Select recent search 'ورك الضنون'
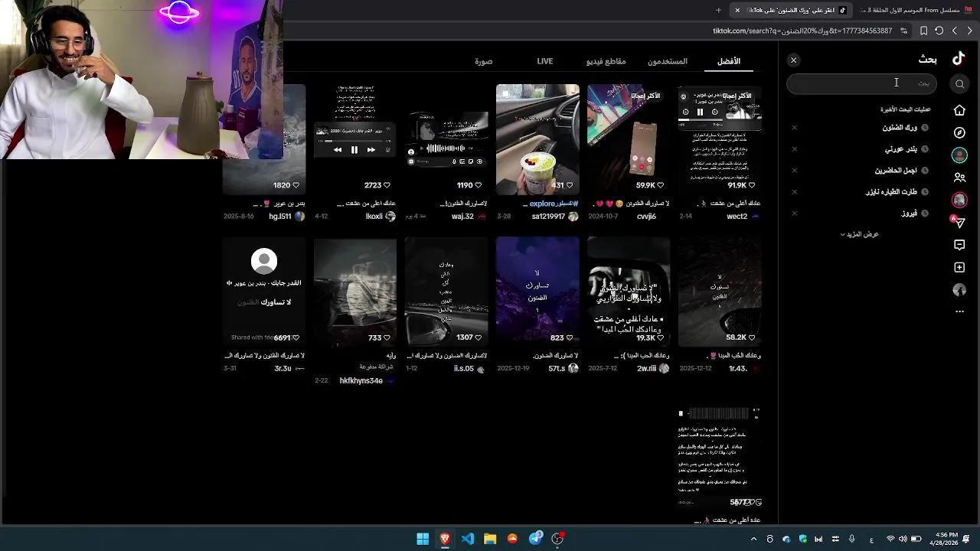This screenshot has width=980, height=551. tap(900, 128)
